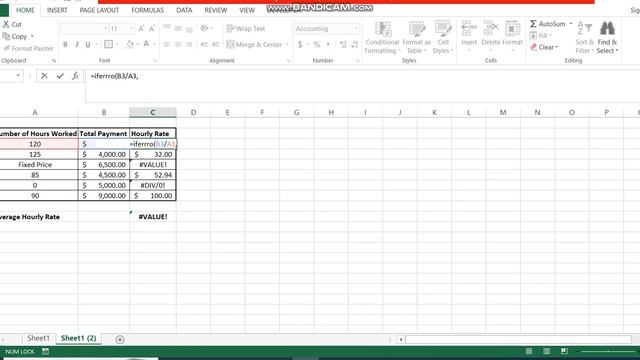Click the cell showing 6,500.00
Viewport: 640px width, 360px height.
(104, 164)
